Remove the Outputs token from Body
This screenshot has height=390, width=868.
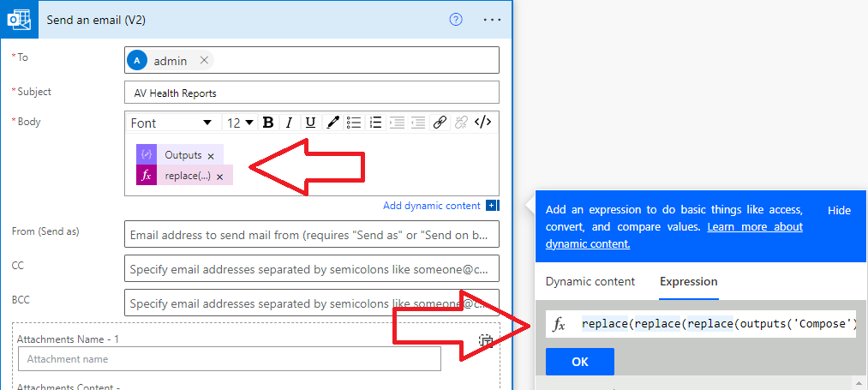[x=211, y=156]
